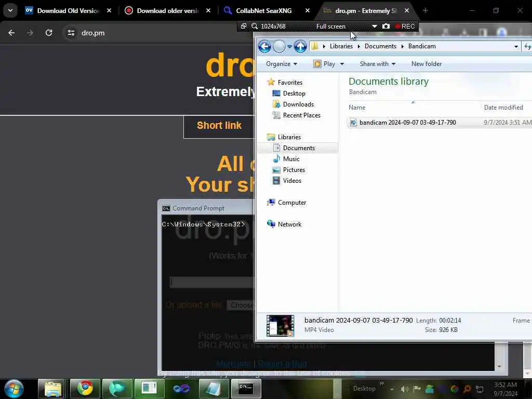The image size is (532, 399).
Task: Open the Organize menu
Action: pos(281,64)
